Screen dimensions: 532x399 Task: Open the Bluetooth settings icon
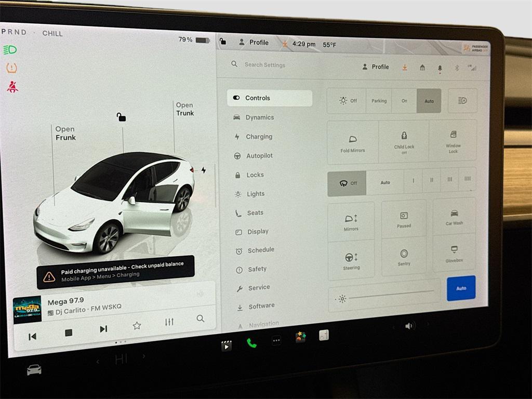(456, 67)
